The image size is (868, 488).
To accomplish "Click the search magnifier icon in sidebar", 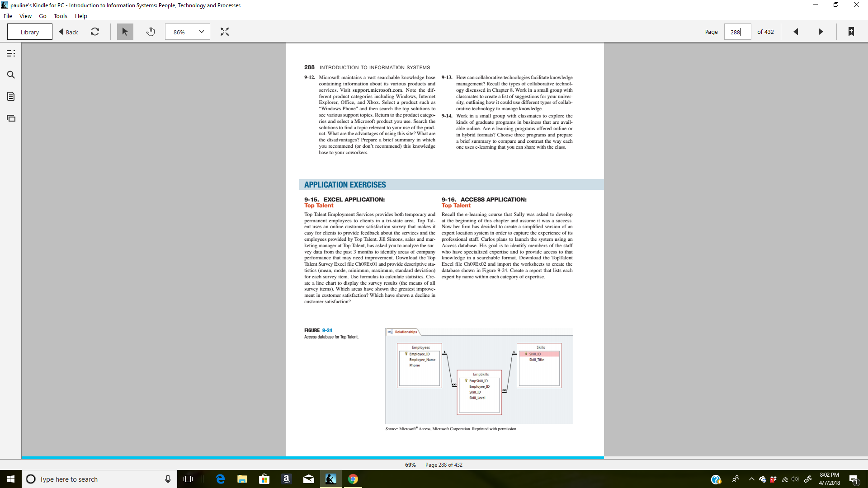I will (11, 75).
